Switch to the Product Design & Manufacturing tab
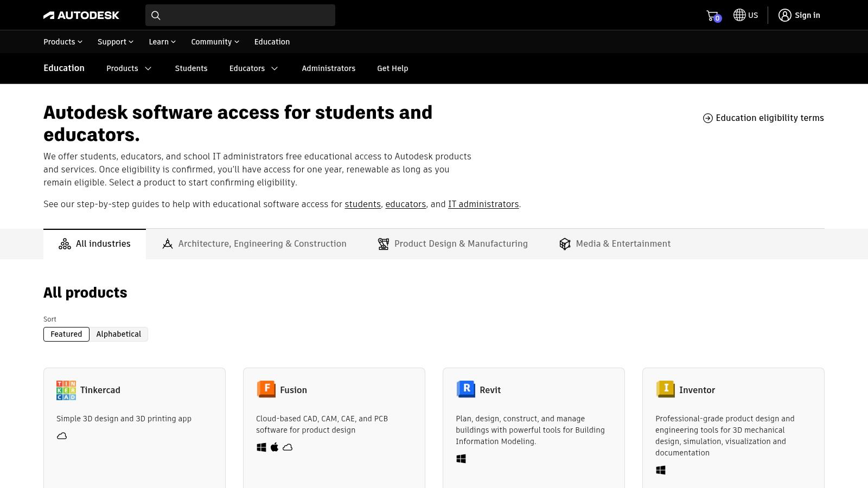Viewport: 868px width, 488px height. tap(453, 244)
